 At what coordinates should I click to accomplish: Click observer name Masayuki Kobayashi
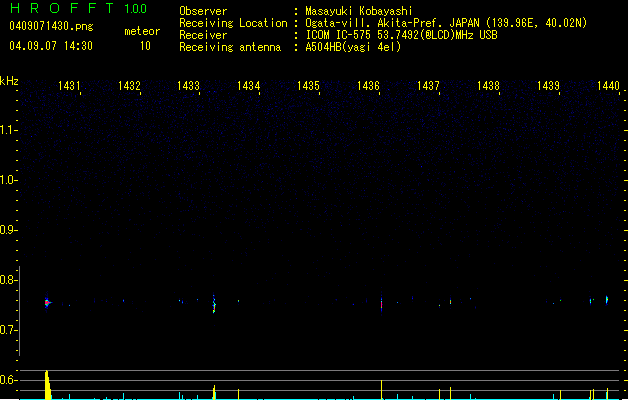click(359, 11)
